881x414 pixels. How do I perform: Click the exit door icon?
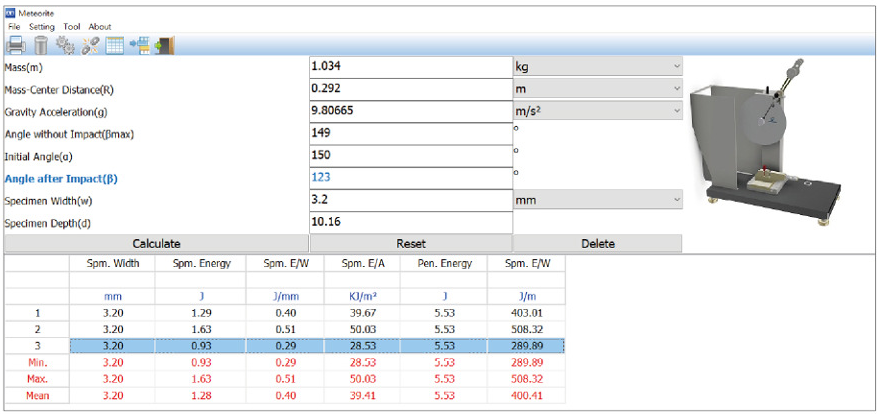(x=165, y=46)
